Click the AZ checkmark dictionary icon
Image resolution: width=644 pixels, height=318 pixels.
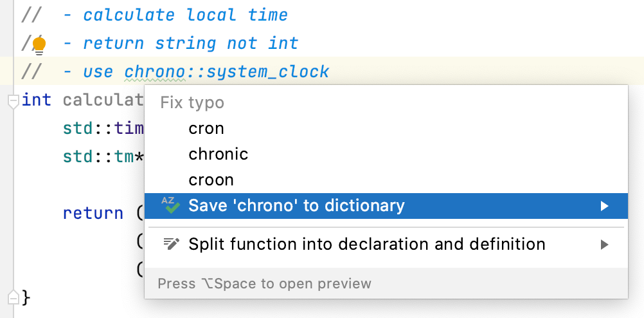point(170,205)
